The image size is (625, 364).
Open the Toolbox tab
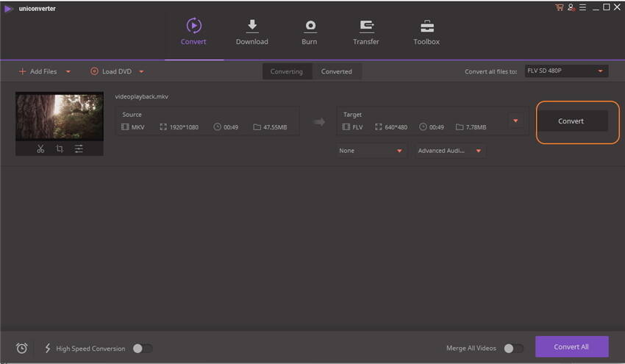click(426, 32)
